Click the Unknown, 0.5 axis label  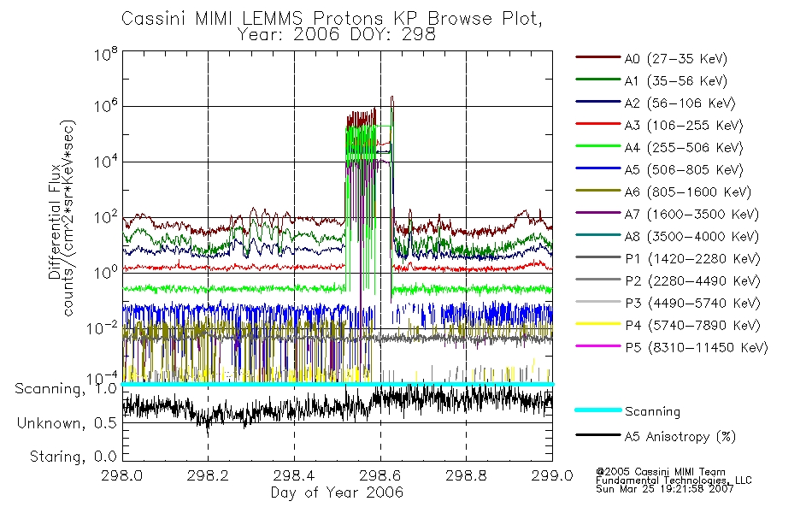(x=67, y=423)
